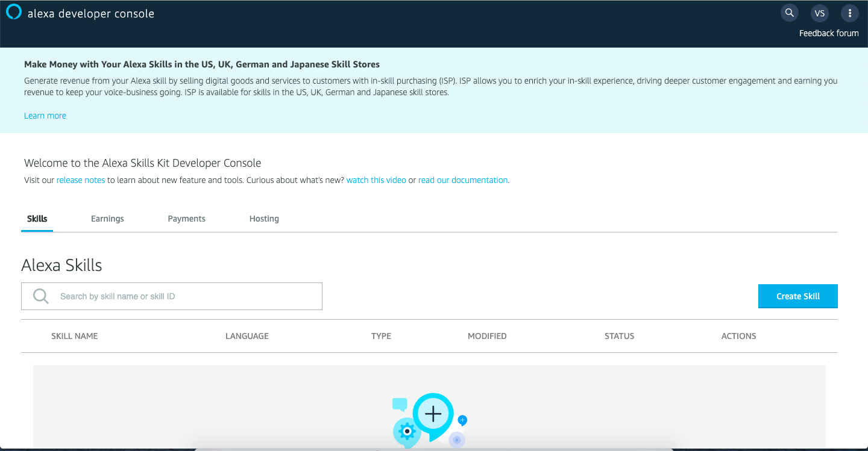Click the STATUS column header

tap(620, 336)
